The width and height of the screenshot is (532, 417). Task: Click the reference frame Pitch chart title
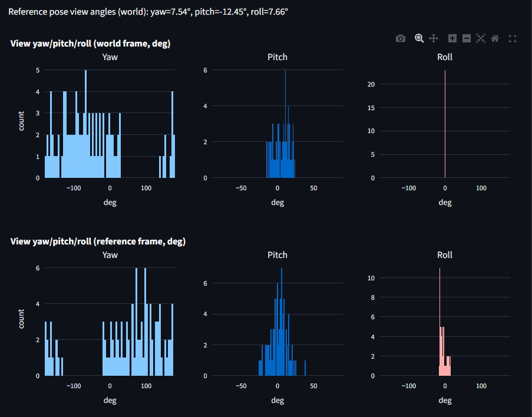277,255
